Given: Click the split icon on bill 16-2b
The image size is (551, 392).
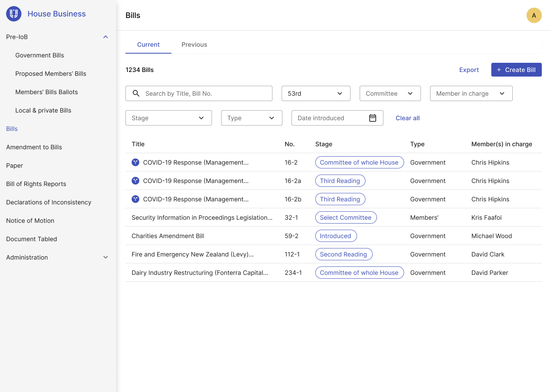Looking at the screenshot, I should [135, 199].
